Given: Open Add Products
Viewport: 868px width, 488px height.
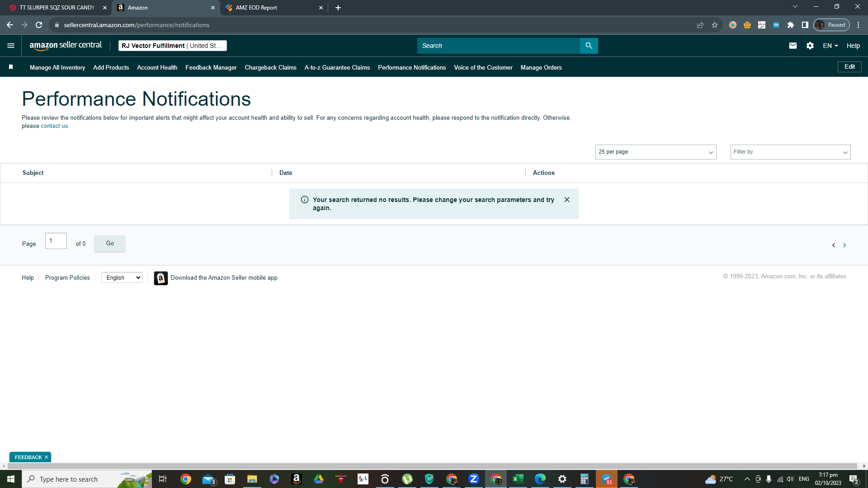Looking at the screenshot, I should click(x=111, y=67).
